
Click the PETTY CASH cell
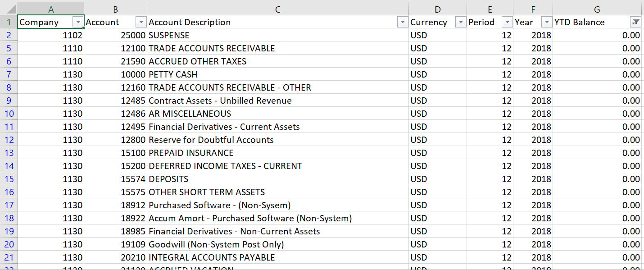278,74
